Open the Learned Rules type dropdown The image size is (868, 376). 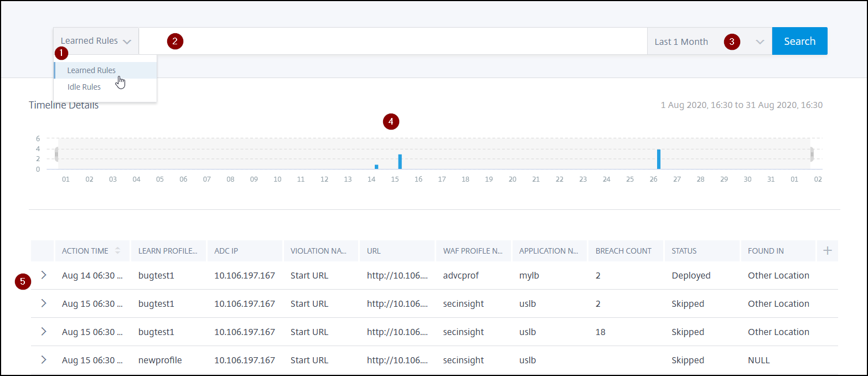tap(96, 41)
